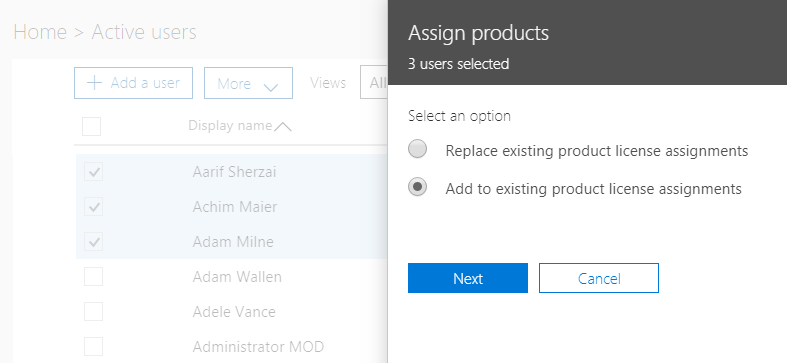
Task: Check the Adele Vance checkbox
Action: coord(93,312)
